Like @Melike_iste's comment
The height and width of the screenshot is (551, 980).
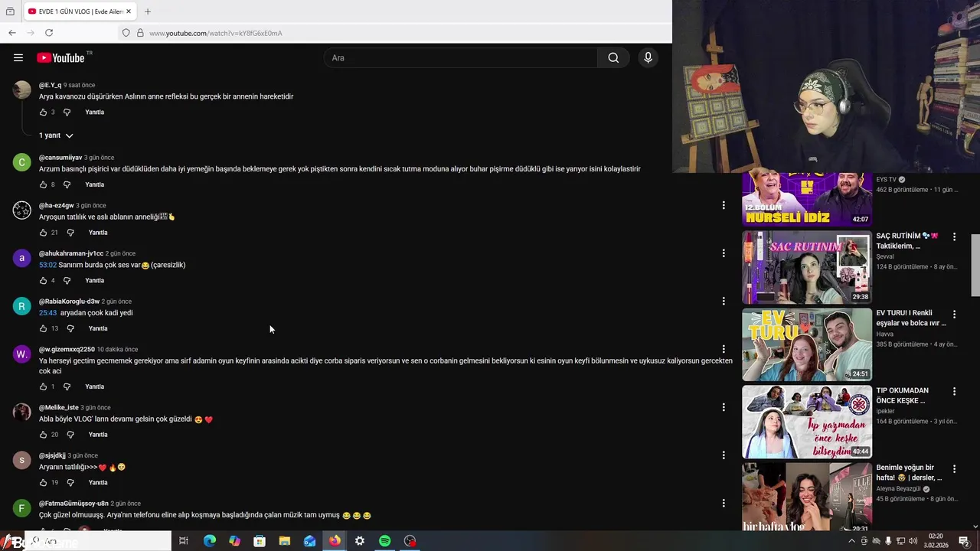(x=43, y=435)
